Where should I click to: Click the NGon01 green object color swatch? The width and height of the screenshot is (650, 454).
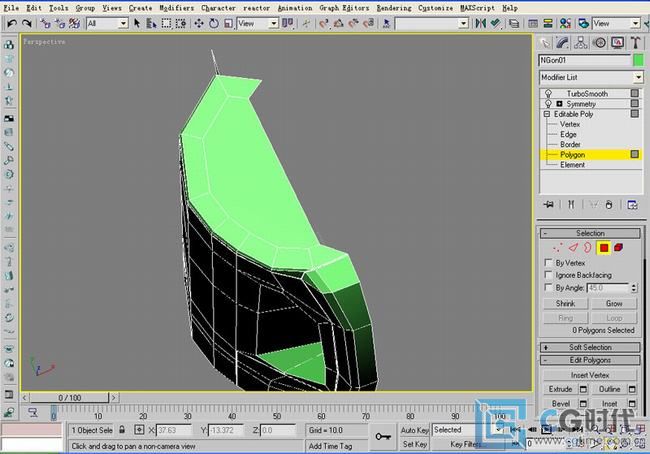[638, 60]
